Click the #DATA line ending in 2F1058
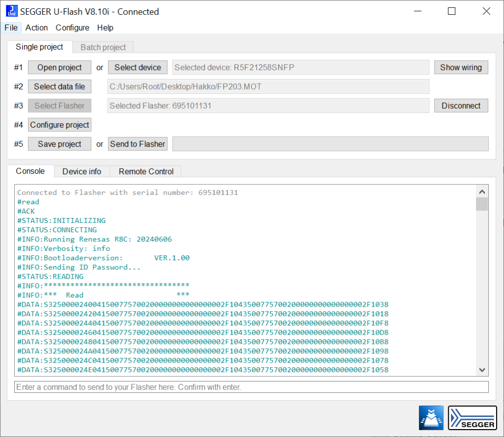This screenshot has height=437, width=504. click(x=203, y=370)
